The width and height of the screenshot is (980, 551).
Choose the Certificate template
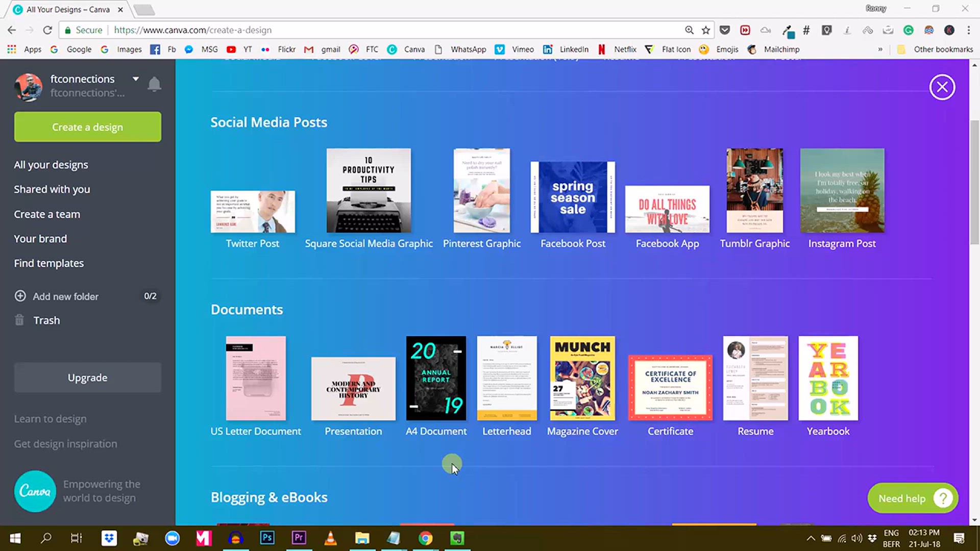point(670,388)
